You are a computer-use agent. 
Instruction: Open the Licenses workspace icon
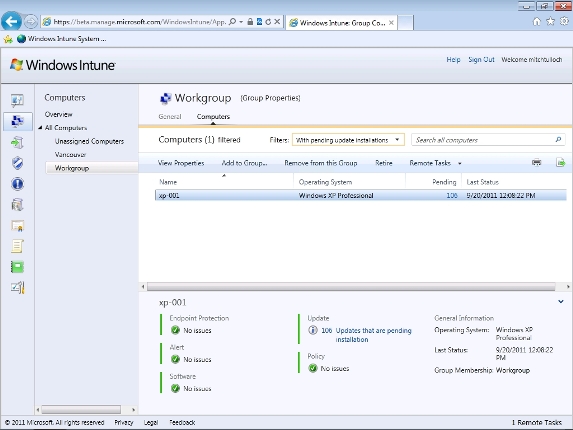(17, 226)
